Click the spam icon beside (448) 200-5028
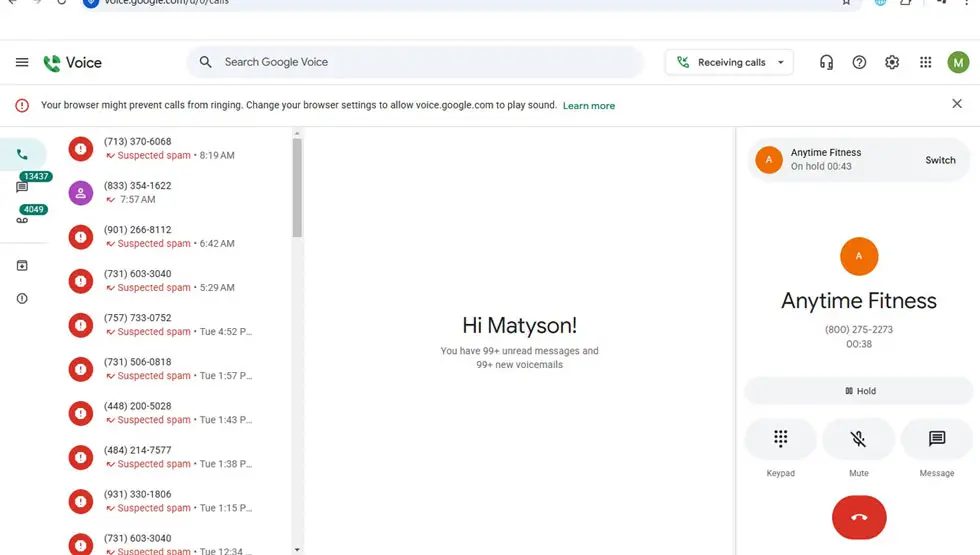This screenshot has height=555, width=980. pos(81,413)
